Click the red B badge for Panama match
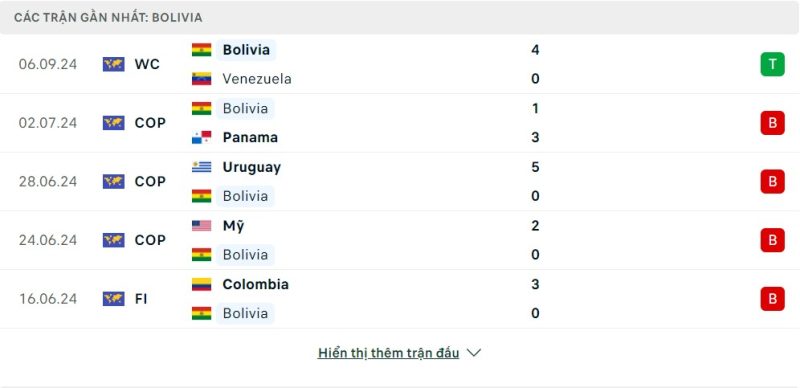The height and width of the screenshot is (388, 800). point(772,123)
